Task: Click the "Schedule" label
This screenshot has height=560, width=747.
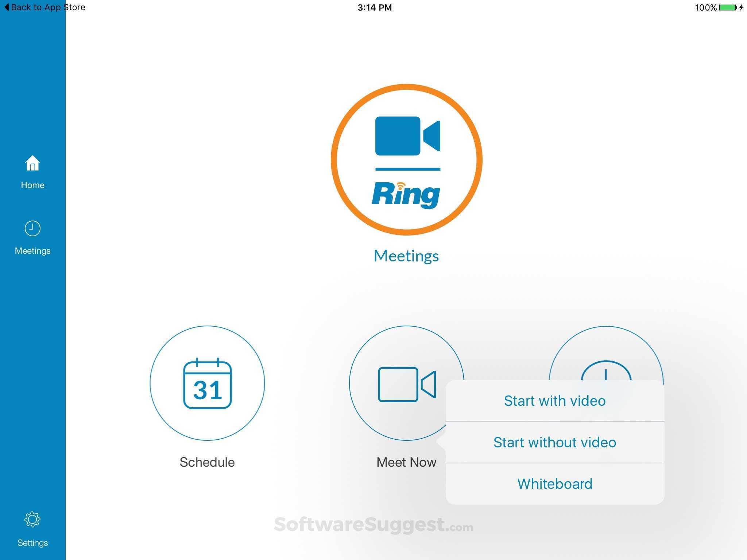Action: point(207,462)
